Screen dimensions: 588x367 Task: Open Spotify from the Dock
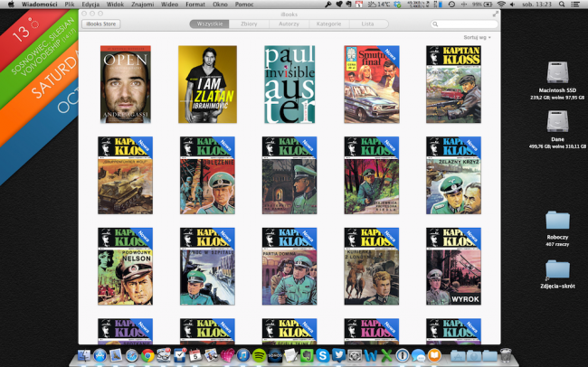[x=259, y=354]
